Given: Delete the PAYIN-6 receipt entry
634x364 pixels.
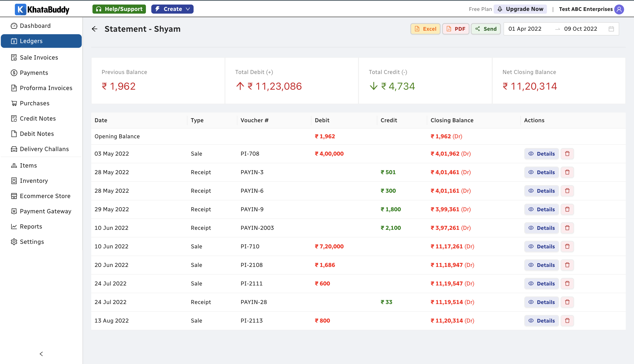Looking at the screenshot, I should click(567, 191).
